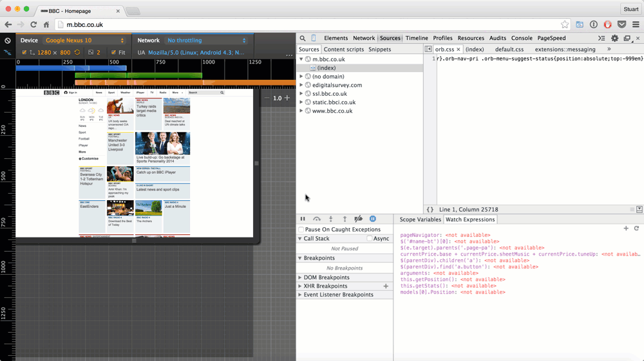The image size is (644, 361).
Task: Deactivate breakpoints icon
Action: (x=359, y=219)
